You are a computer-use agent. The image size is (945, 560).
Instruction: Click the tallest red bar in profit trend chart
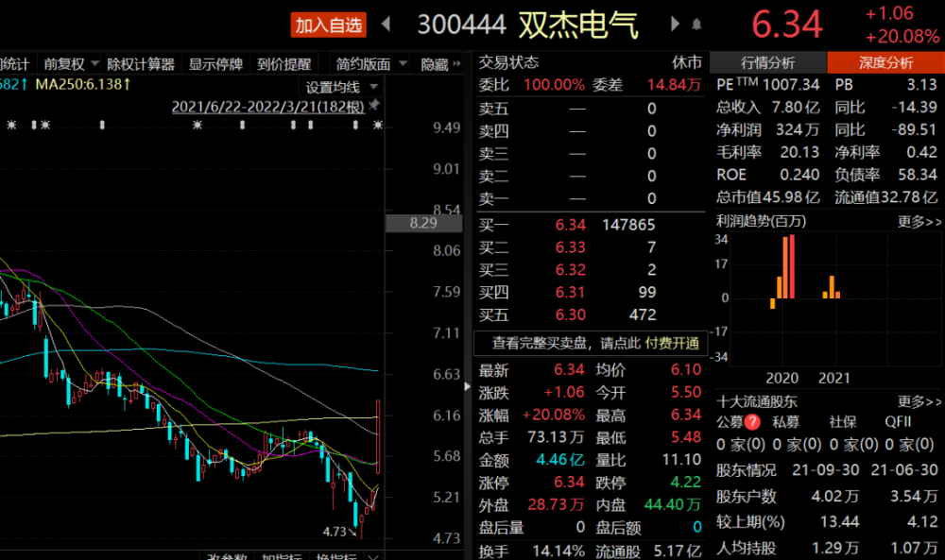791,266
